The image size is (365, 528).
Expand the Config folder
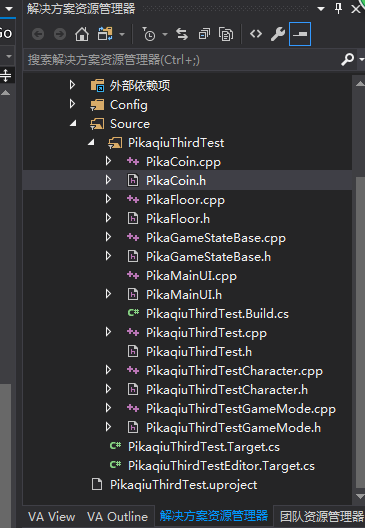(x=72, y=104)
